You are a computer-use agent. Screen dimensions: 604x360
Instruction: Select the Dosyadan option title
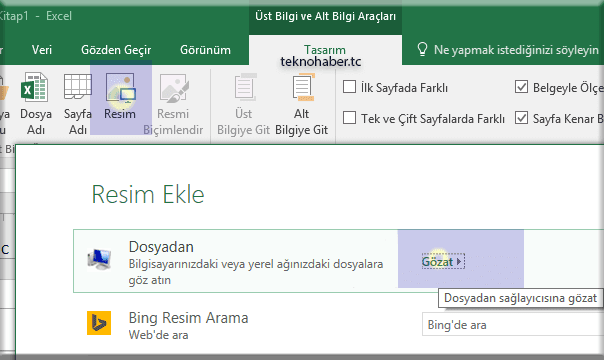[x=161, y=247]
